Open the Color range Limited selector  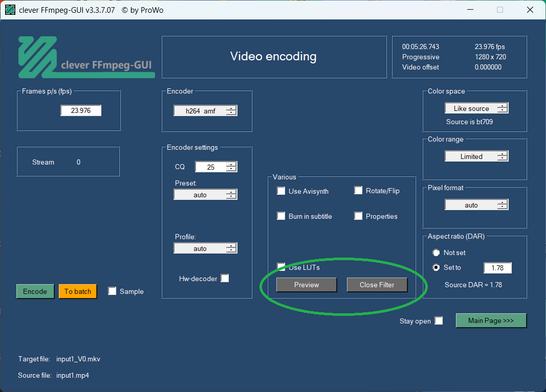click(476, 156)
